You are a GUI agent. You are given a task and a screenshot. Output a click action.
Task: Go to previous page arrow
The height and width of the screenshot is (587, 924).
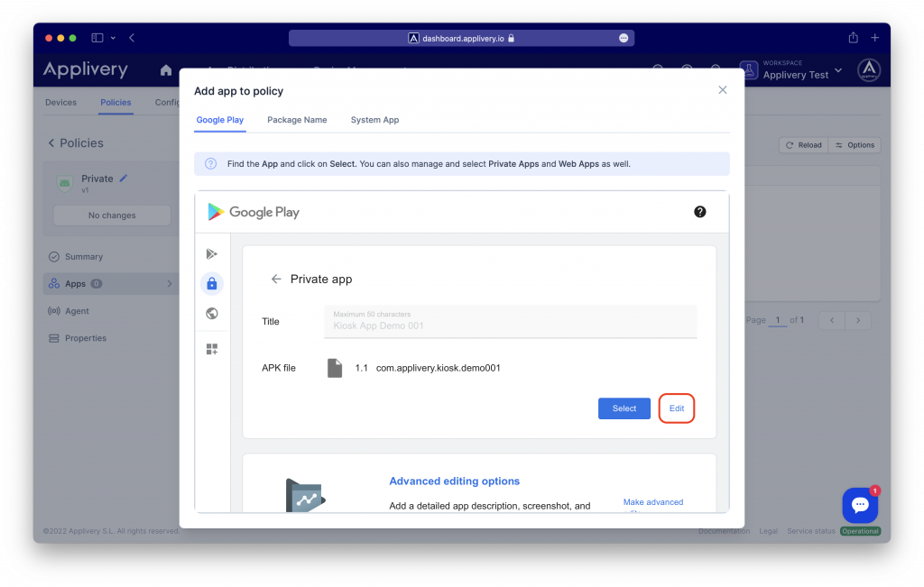tap(831, 320)
